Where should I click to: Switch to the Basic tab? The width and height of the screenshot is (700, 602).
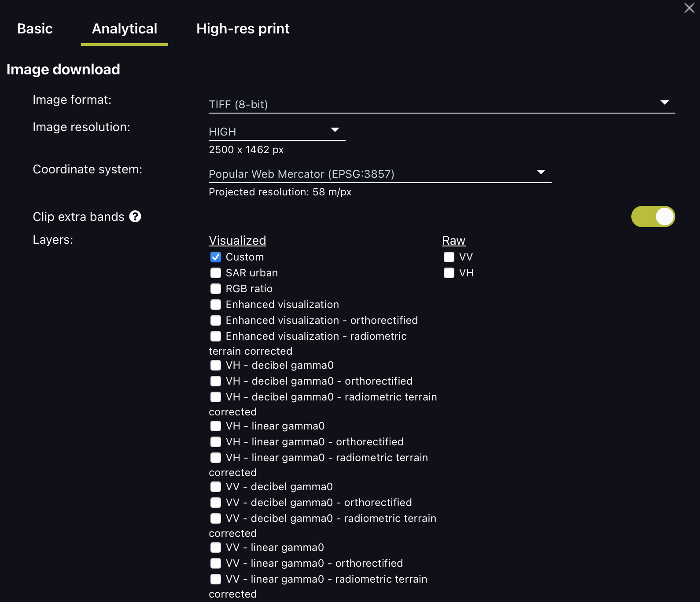coord(35,29)
